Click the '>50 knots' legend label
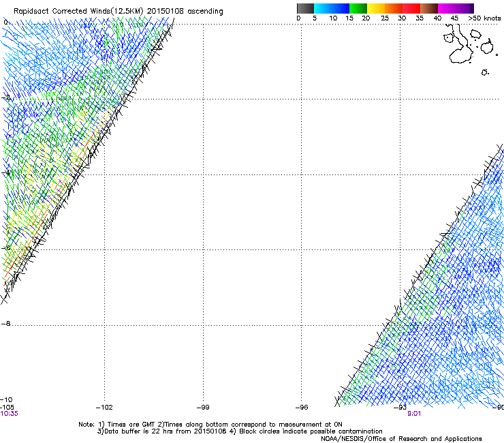 pos(484,18)
